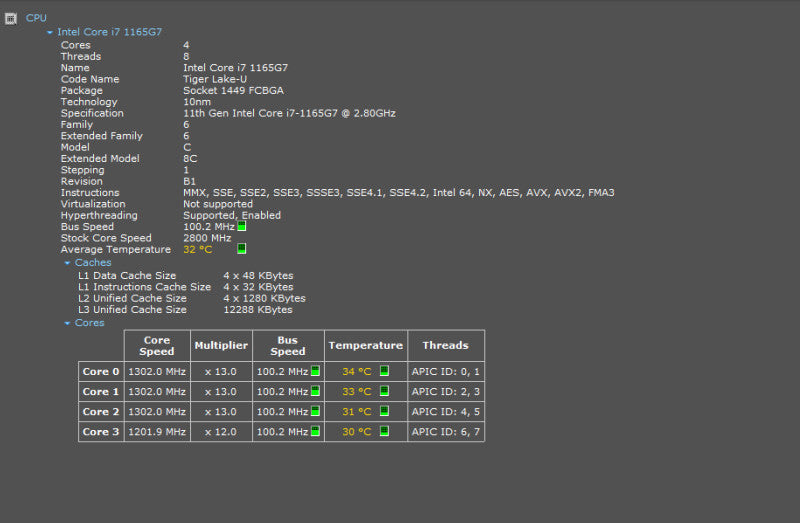800x523 pixels.
Task: Collapse the Intel Core i7 1165G7 tree node
Action: click(x=49, y=32)
